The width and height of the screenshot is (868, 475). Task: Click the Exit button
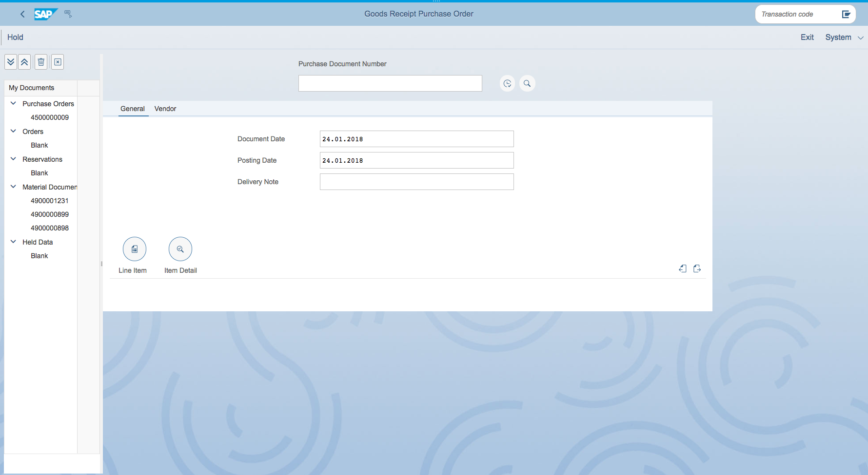pos(807,38)
